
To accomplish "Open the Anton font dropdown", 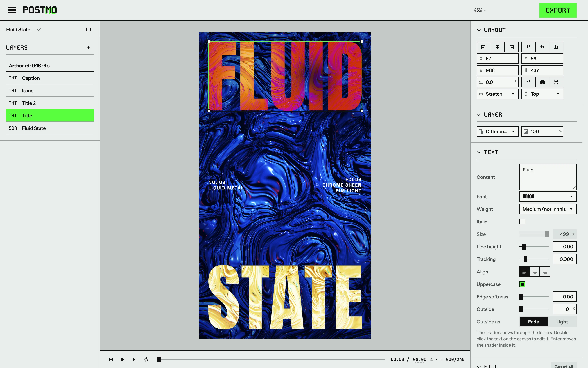I will point(548,196).
